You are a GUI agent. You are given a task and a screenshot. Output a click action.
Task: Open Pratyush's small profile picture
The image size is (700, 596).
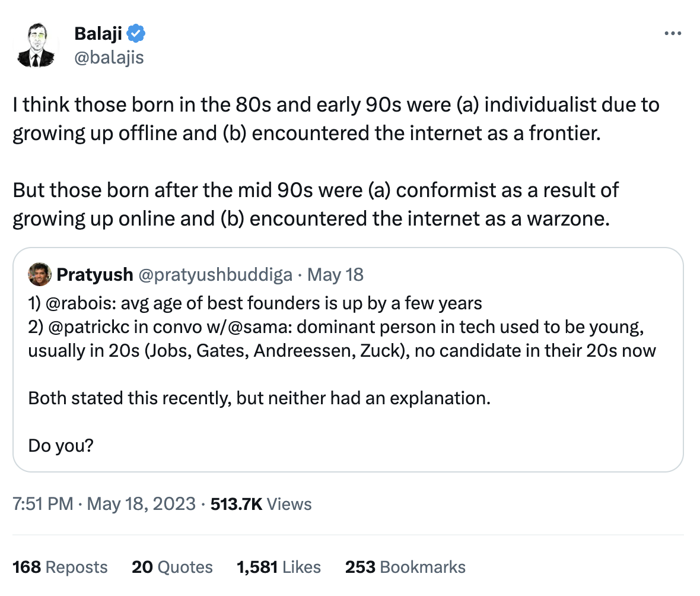pyautogui.click(x=39, y=274)
